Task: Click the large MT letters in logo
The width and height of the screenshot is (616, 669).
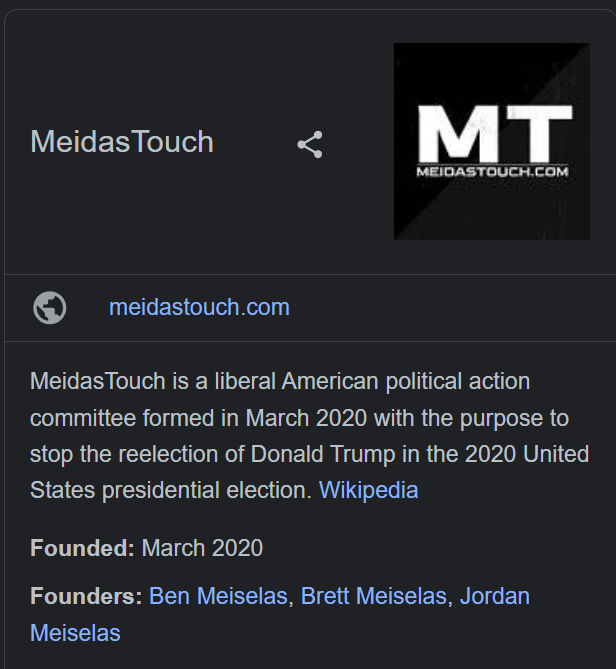Action: pos(495,134)
